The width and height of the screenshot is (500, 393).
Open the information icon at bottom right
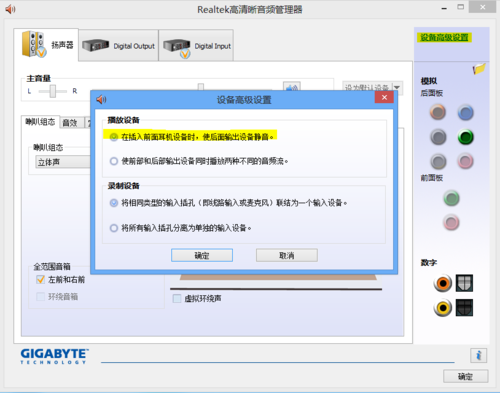pos(479,355)
